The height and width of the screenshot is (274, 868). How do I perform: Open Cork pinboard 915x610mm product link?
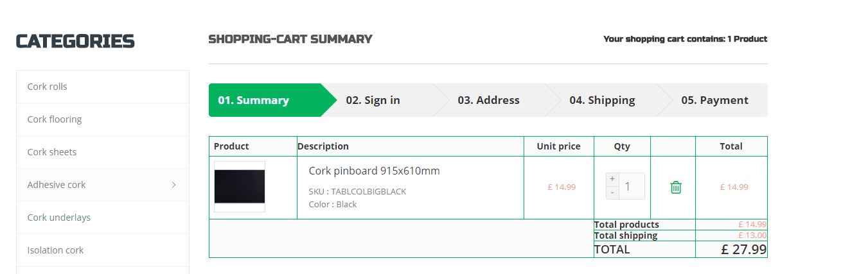click(374, 171)
